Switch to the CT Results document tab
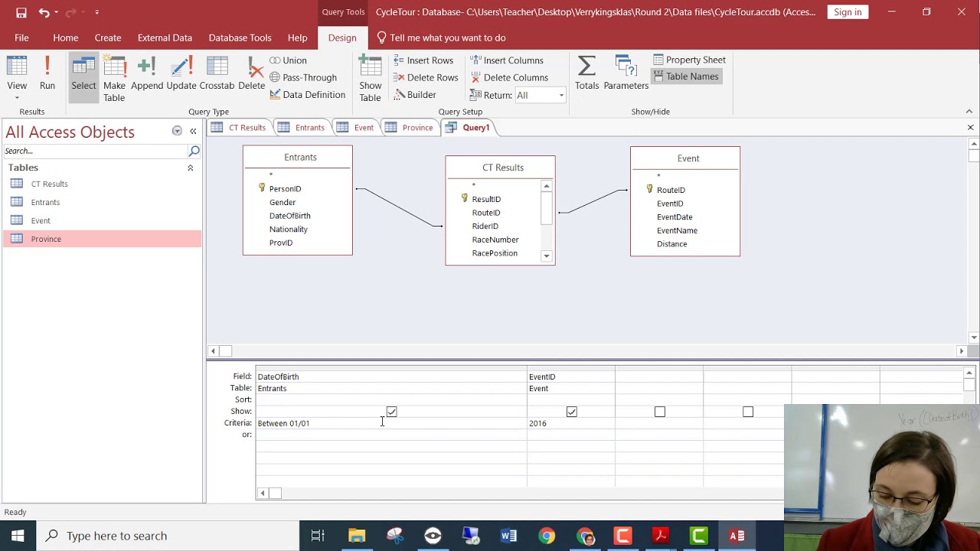Image resolution: width=980 pixels, height=551 pixels. (x=240, y=128)
